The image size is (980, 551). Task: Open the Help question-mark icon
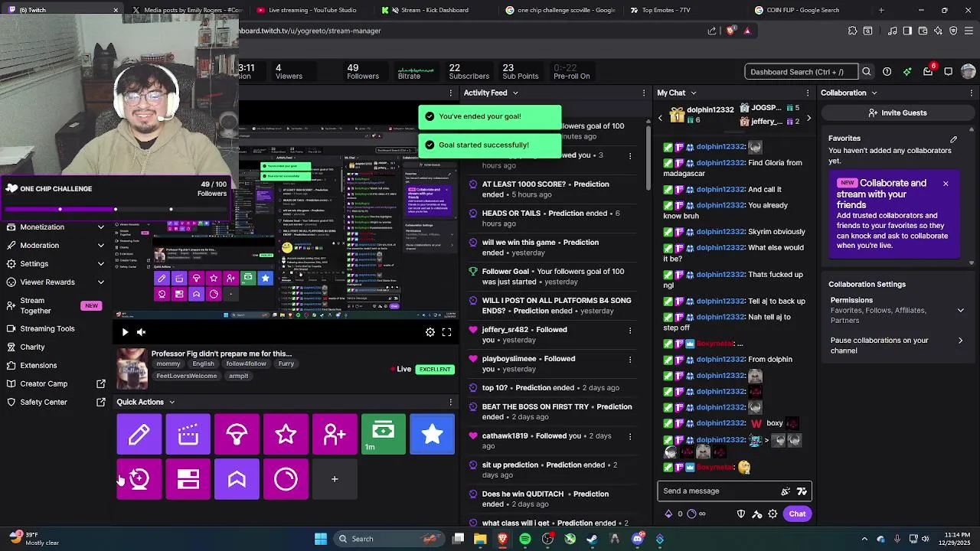coord(887,72)
